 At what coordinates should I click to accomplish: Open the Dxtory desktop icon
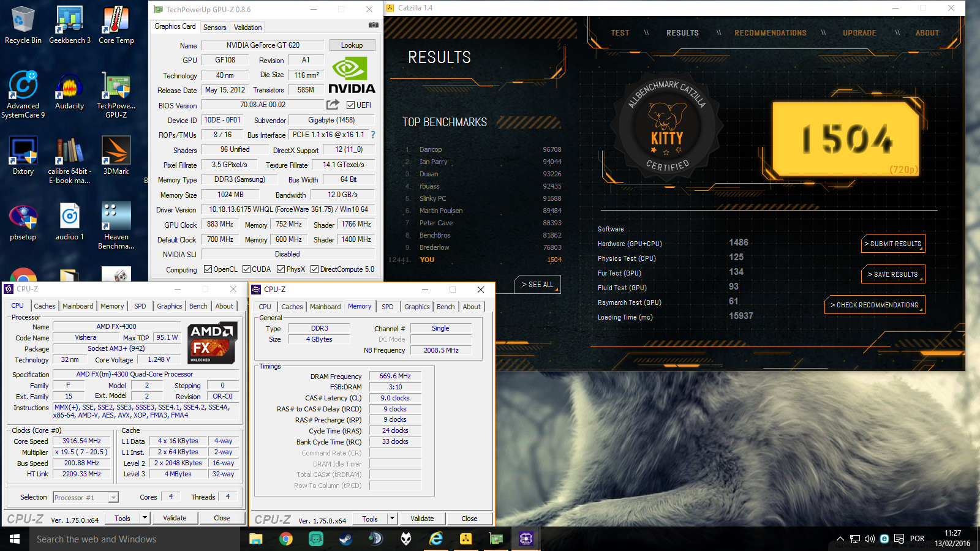coord(23,156)
